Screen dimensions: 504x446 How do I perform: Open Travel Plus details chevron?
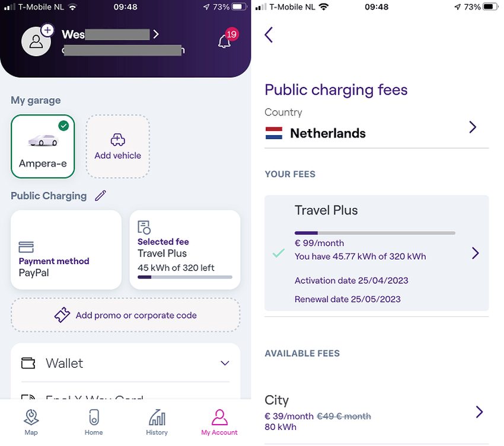[x=475, y=253]
